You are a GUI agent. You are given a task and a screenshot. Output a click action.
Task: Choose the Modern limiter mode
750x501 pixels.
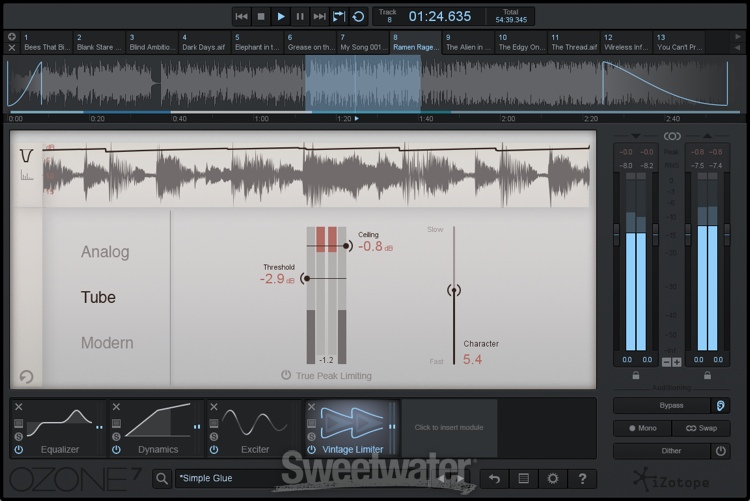coord(107,343)
